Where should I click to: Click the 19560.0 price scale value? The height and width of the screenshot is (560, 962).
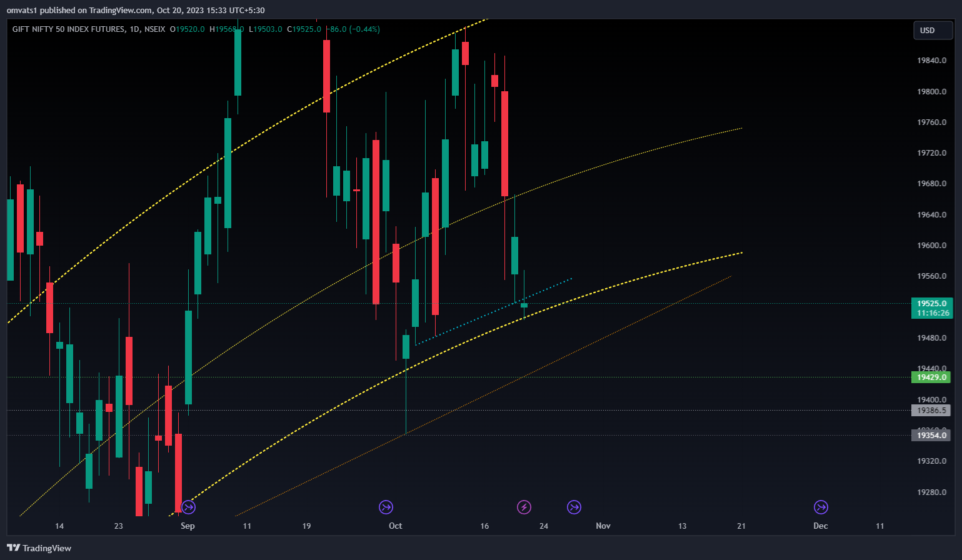[x=931, y=276]
